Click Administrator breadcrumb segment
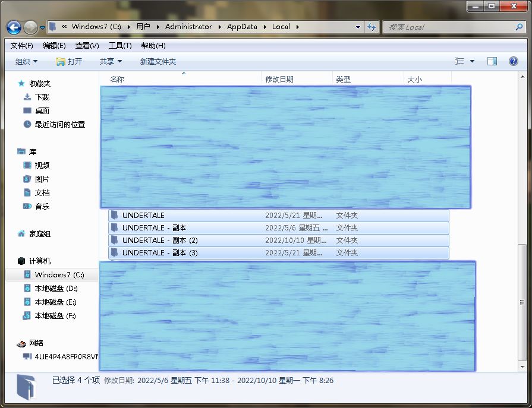This screenshot has height=408, width=532. pyautogui.click(x=188, y=27)
